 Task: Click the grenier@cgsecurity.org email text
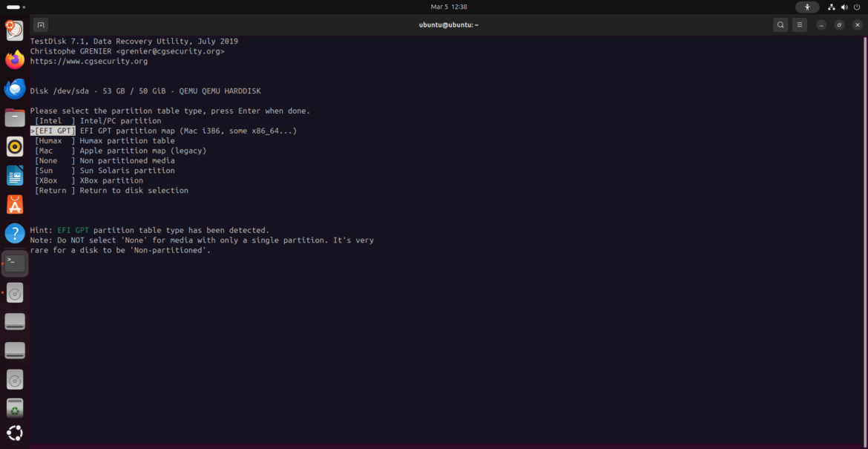coord(171,51)
